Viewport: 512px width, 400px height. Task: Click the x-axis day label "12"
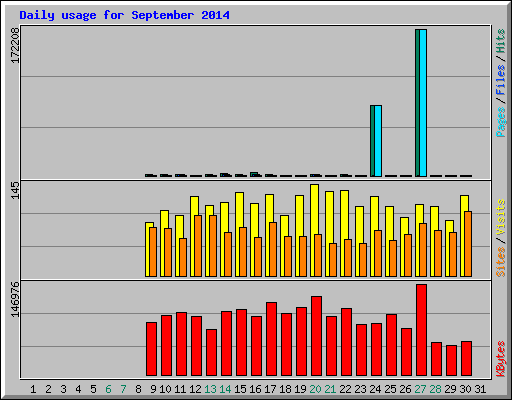(195, 389)
